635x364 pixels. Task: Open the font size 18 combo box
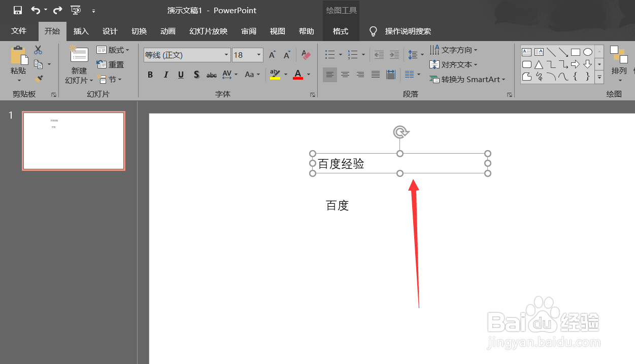pyautogui.click(x=248, y=55)
